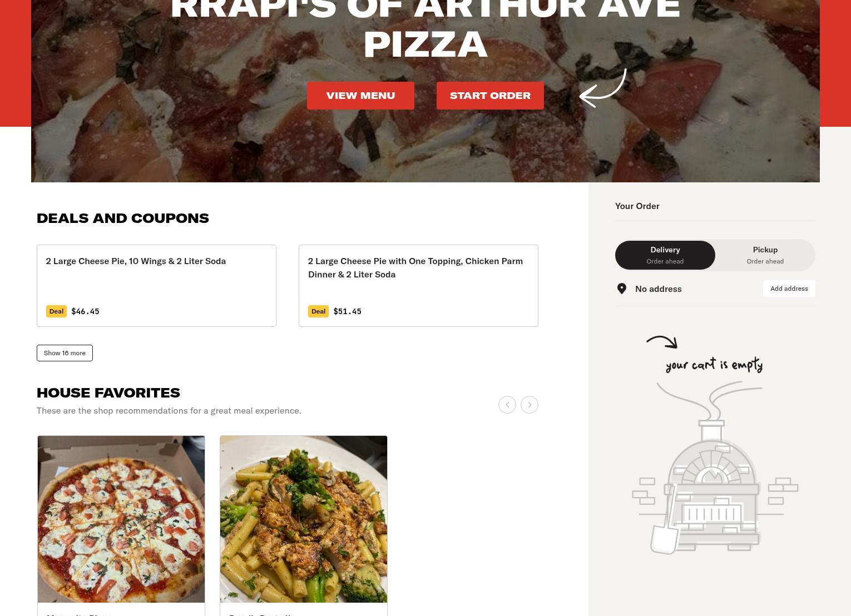Click the location pin icon beside No address
The image size is (851, 616).
pos(622,289)
